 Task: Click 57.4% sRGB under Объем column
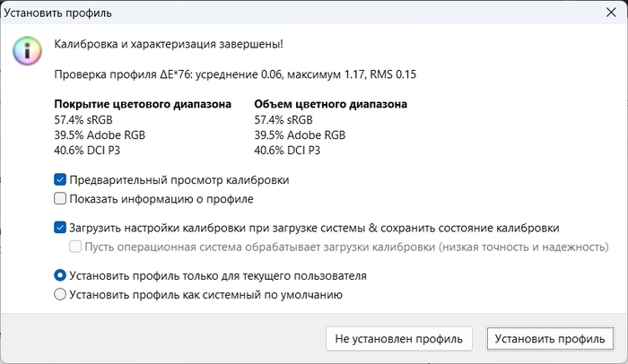pos(283,119)
